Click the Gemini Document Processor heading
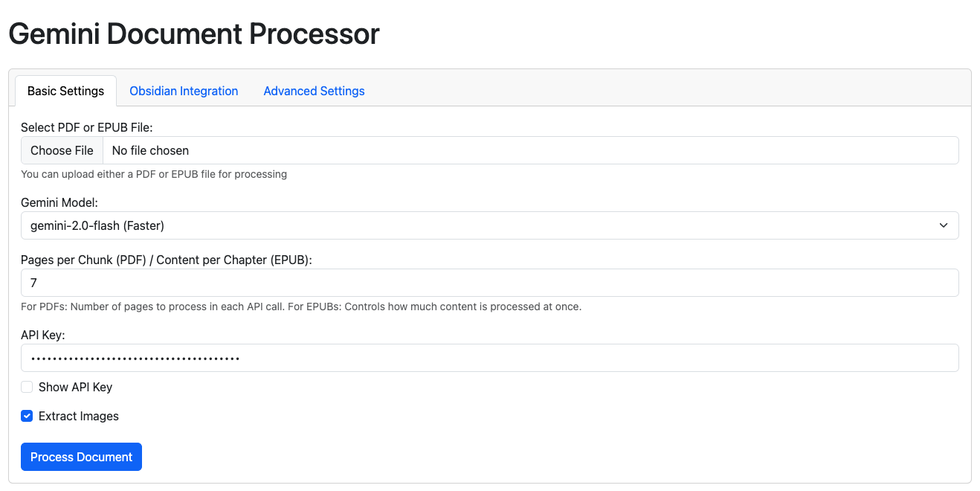The image size is (980, 491). tap(194, 34)
